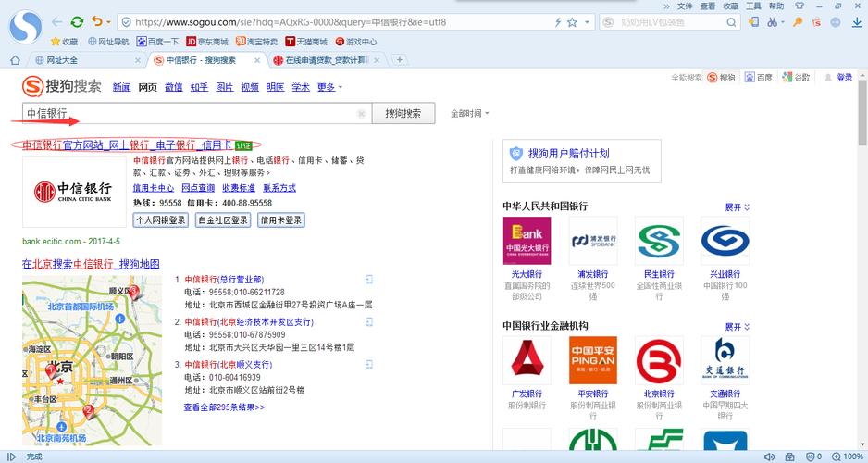The width and height of the screenshot is (868, 463).
Task: Click the 个人网银登录 button
Action: pyautogui.click(x=161, y=219)
